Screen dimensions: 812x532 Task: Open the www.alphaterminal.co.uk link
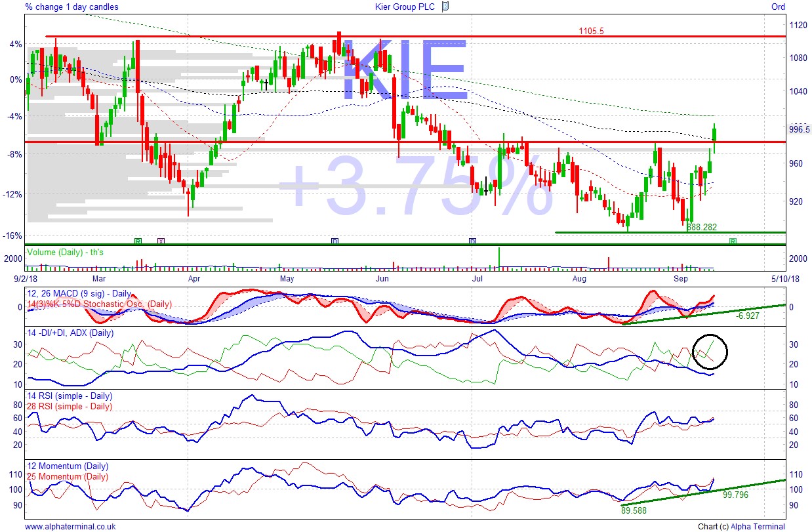click(70, 526)
